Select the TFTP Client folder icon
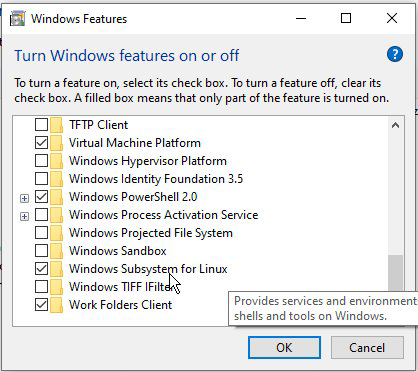Image resolution: width=418 pixels, height=372 pixels. coord(56,125)
